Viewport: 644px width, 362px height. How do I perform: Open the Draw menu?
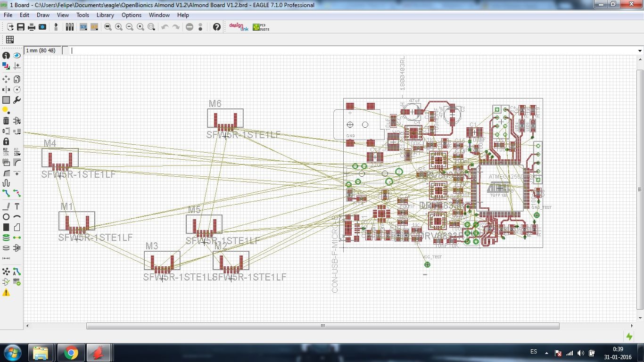pos(43,15)
